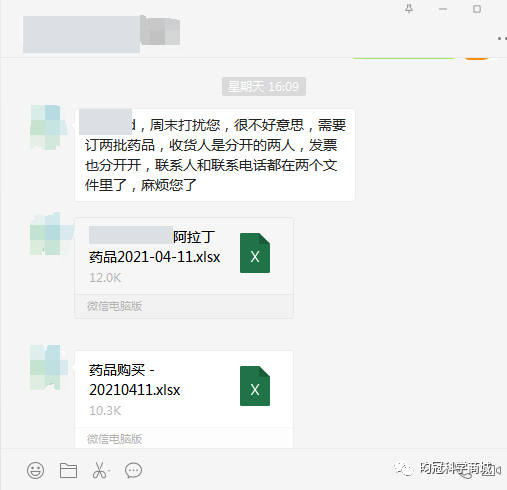
Task: Click the send file folder icon
Action: (x=68, y=470)
